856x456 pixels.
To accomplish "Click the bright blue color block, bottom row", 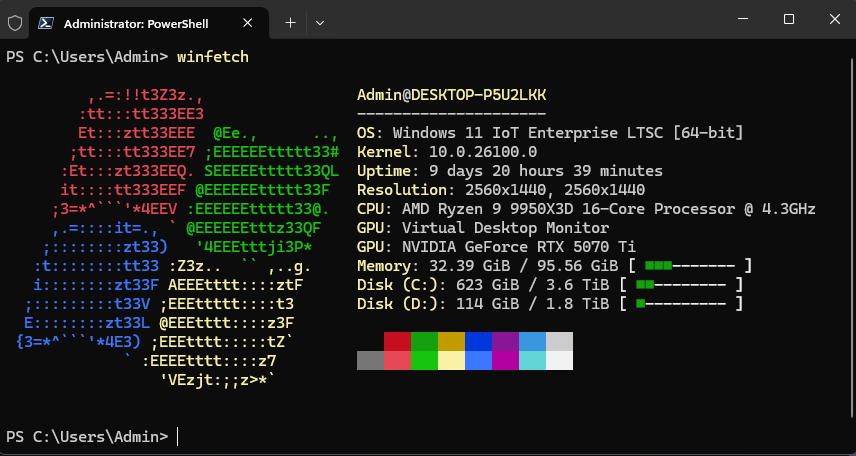I will pyautogui.click(x=478, y=360).
